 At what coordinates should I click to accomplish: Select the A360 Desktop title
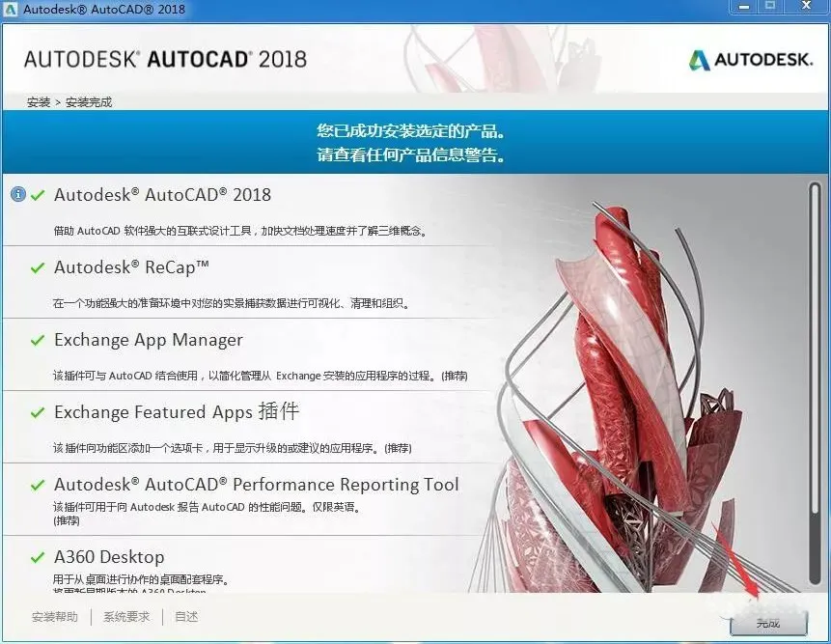point(109,557)
